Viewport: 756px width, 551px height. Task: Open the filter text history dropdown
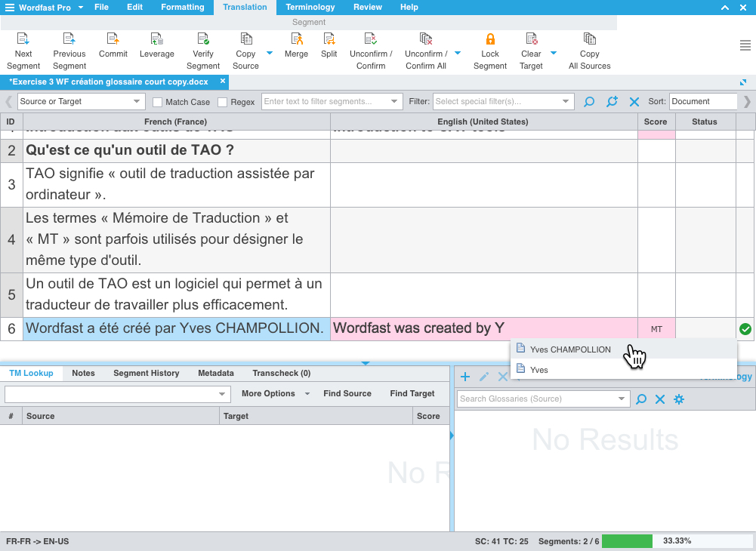394,102
